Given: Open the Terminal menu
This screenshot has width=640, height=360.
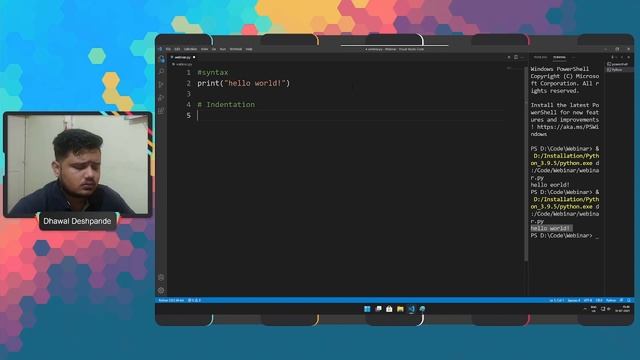Looking at the screenshot, I should (236, 49).
